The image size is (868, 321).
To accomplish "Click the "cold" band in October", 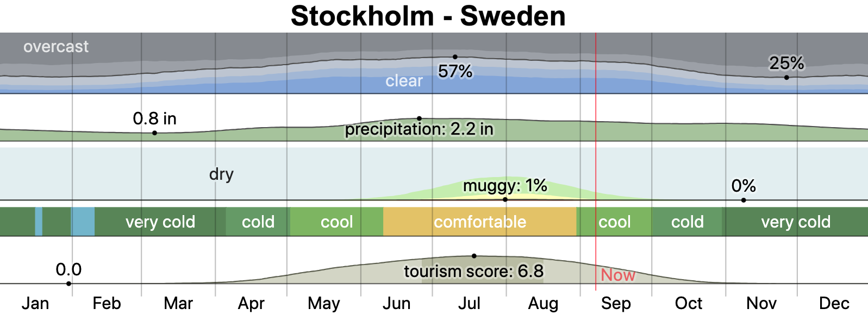I will (687, 222).
